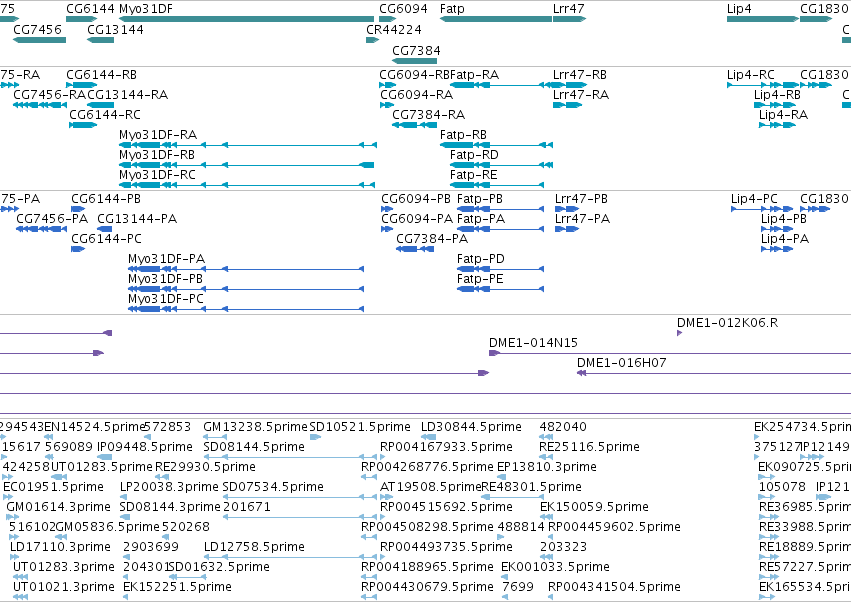Open the CG13144 gene label
851x602 pixels.
115,29
